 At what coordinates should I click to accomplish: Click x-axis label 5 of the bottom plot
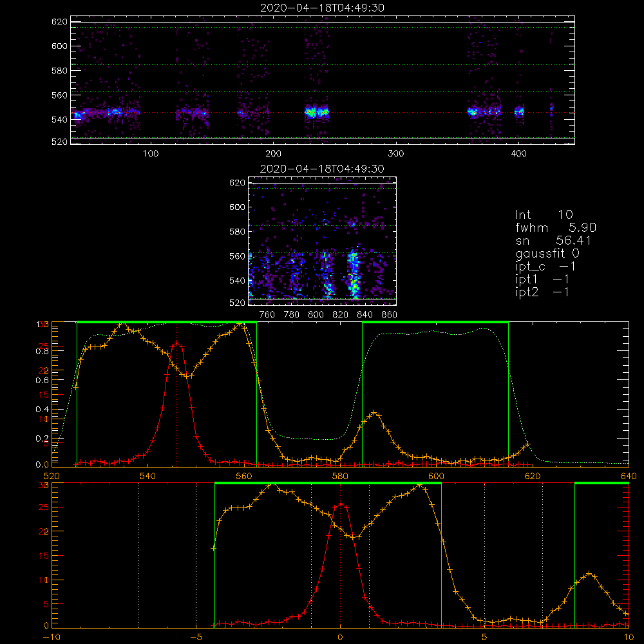point(485,637)
